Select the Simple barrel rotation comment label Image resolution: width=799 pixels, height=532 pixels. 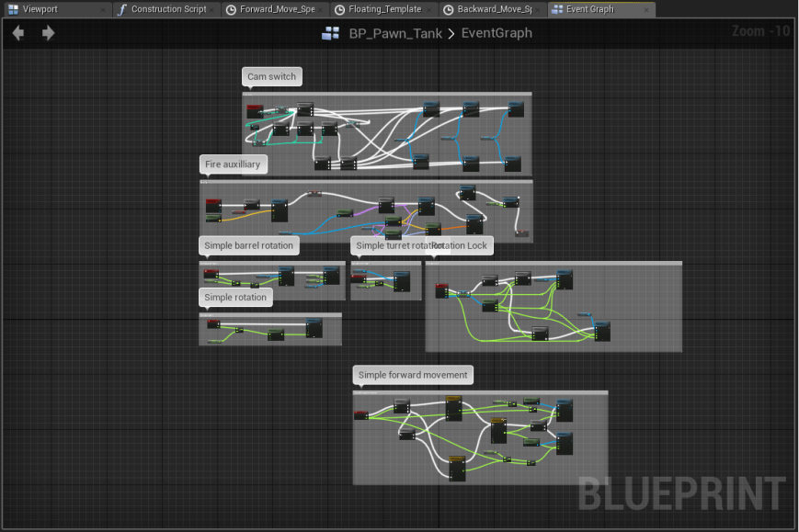pyautogui.click(x=248, y=245)
